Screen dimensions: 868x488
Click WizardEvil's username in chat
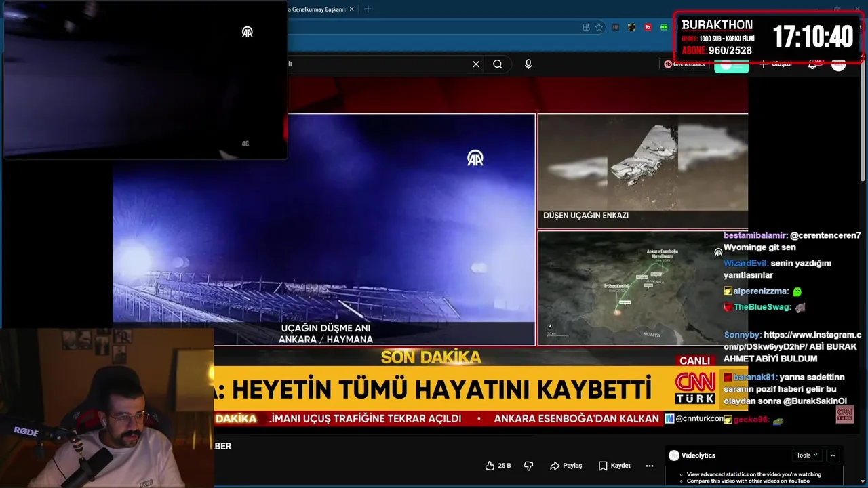(x=746, y=263)
